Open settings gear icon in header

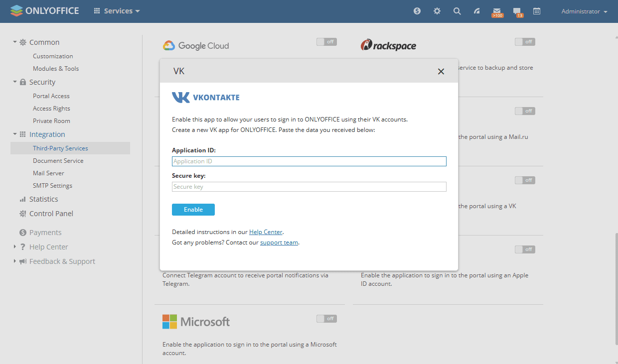tap(437, 11)
